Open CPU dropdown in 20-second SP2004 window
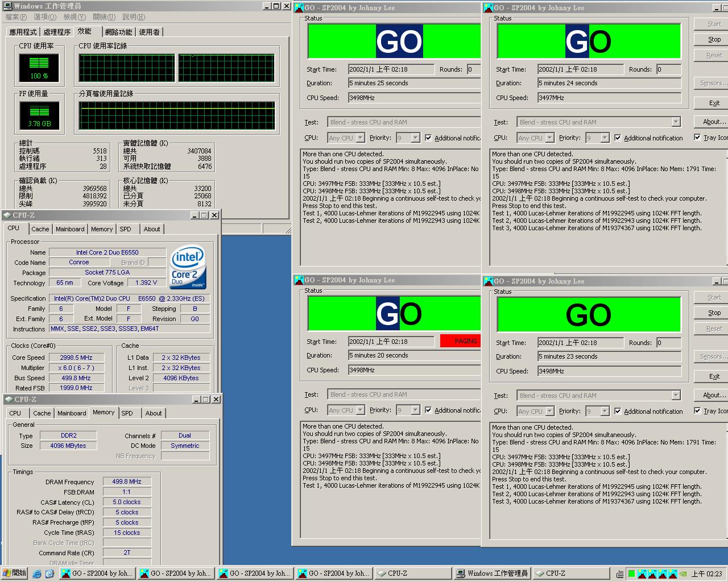Viewport: 728px width, 582px height. click(x=360, y=410)
